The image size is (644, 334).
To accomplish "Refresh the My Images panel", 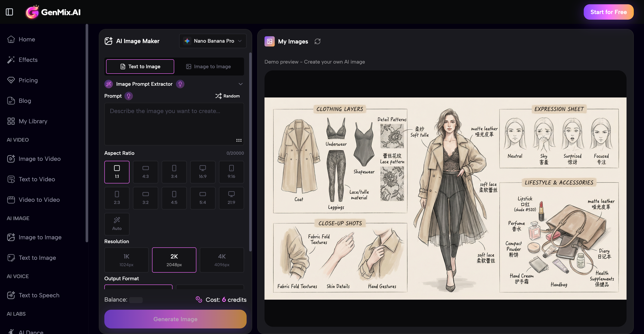I will point(317,41).
